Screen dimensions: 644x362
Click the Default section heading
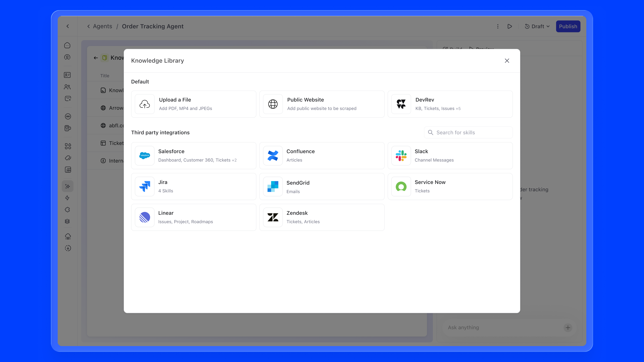(140, 82)
